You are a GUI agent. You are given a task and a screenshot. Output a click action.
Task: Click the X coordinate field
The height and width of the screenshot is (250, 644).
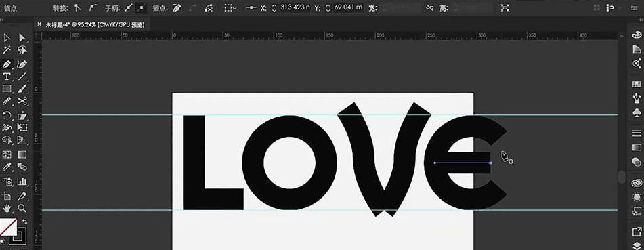click(x=295, y=7)
